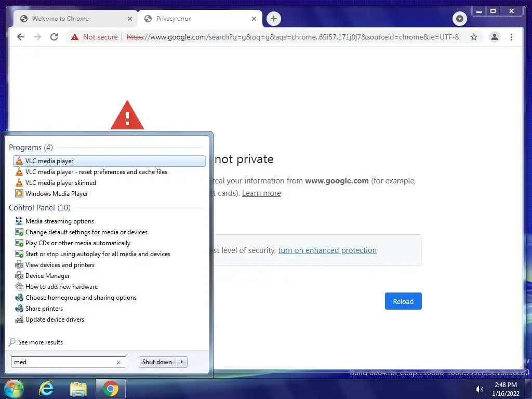Open the Chrome profile avatar icon
Screen dimensions: 532x399
(x=495, y=37)
